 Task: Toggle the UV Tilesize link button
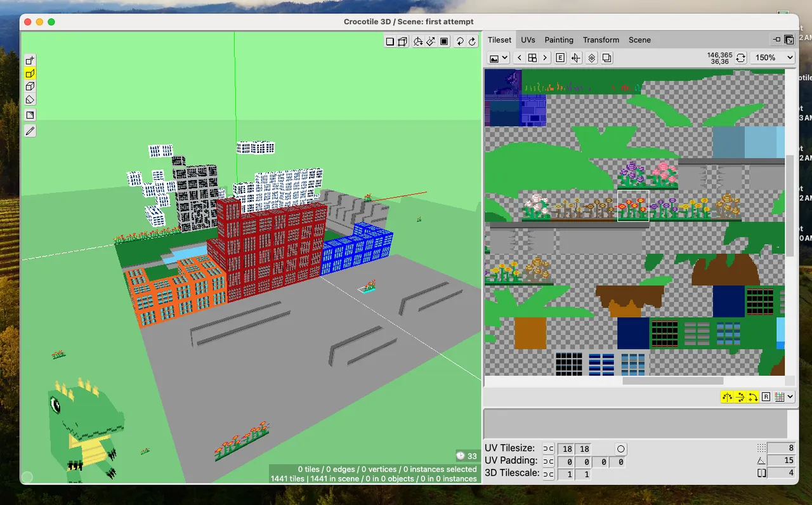[x=549, y=449]
